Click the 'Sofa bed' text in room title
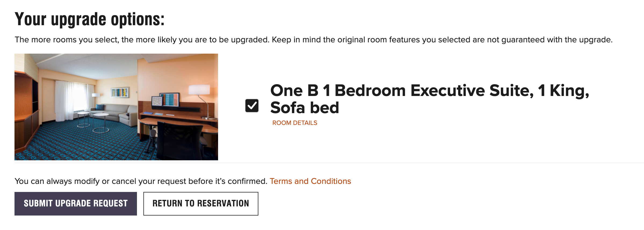 tap(304, 108)
